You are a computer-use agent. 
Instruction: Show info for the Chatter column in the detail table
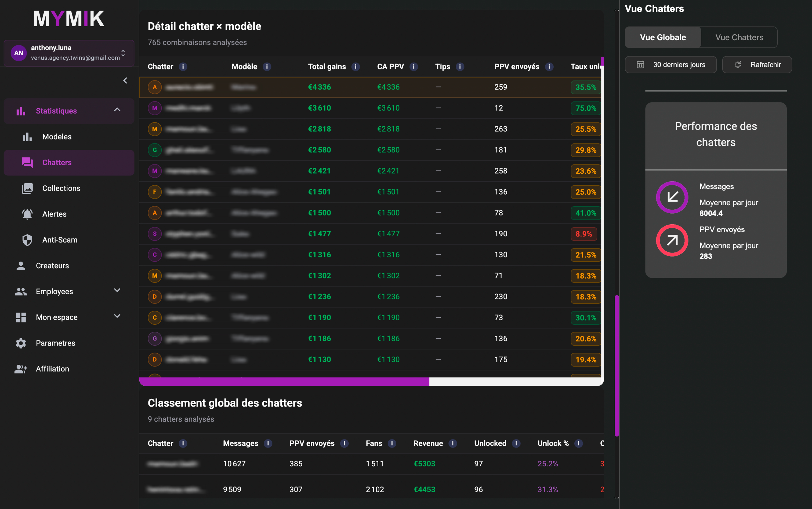[183, 67]
